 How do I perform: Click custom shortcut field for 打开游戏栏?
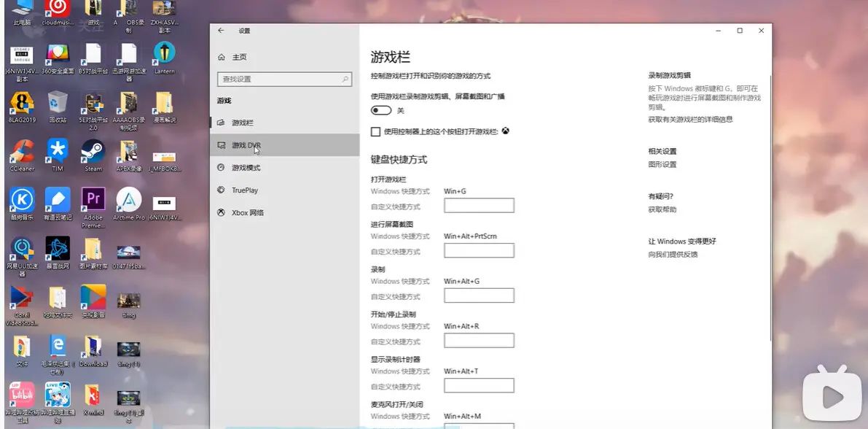point(479,206)
